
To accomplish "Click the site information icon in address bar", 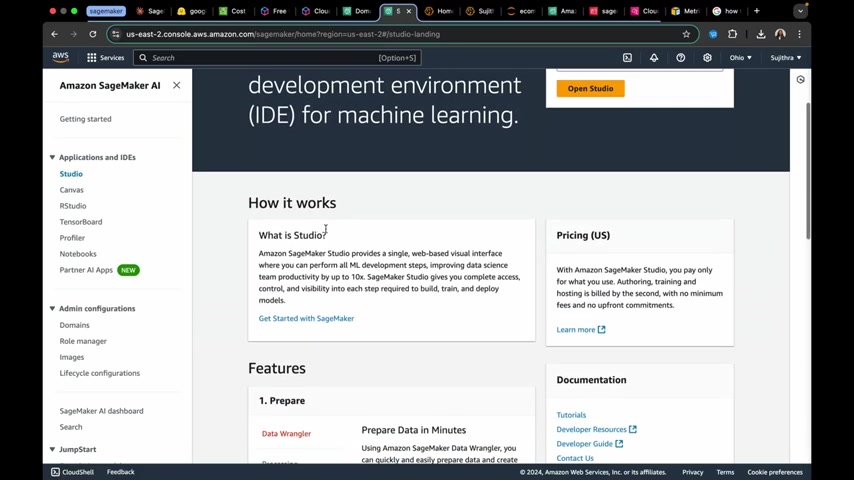I will click(115, 34).
